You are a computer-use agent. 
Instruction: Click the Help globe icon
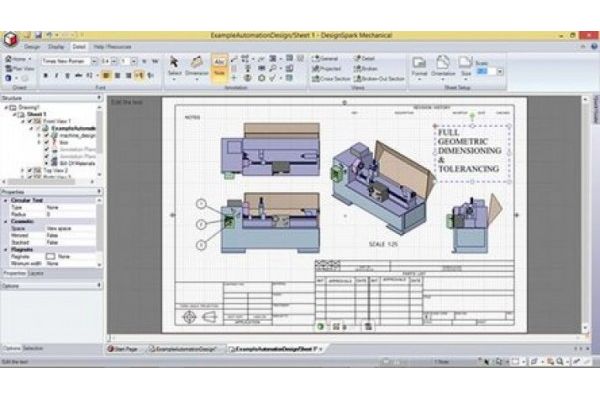point(594,46)
